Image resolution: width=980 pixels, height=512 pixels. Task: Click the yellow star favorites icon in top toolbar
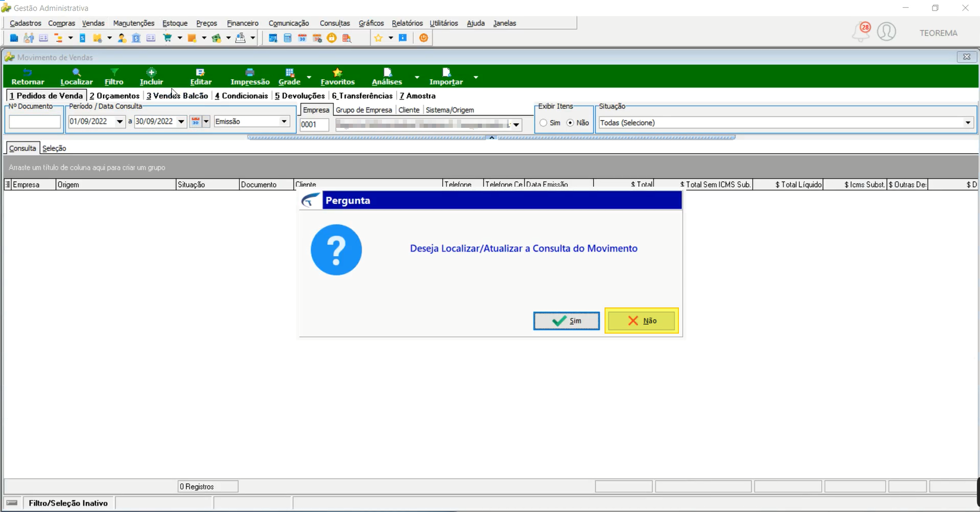point(378,38)
